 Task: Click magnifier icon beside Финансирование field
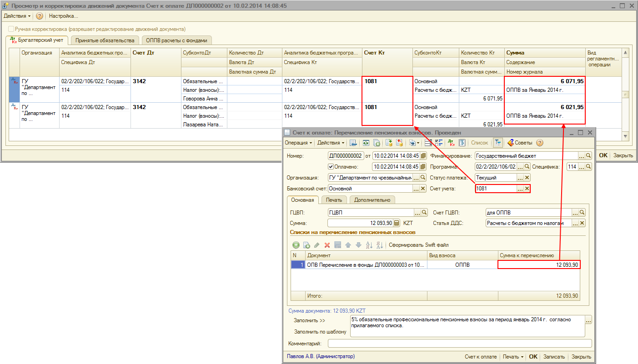pos(588,156)
